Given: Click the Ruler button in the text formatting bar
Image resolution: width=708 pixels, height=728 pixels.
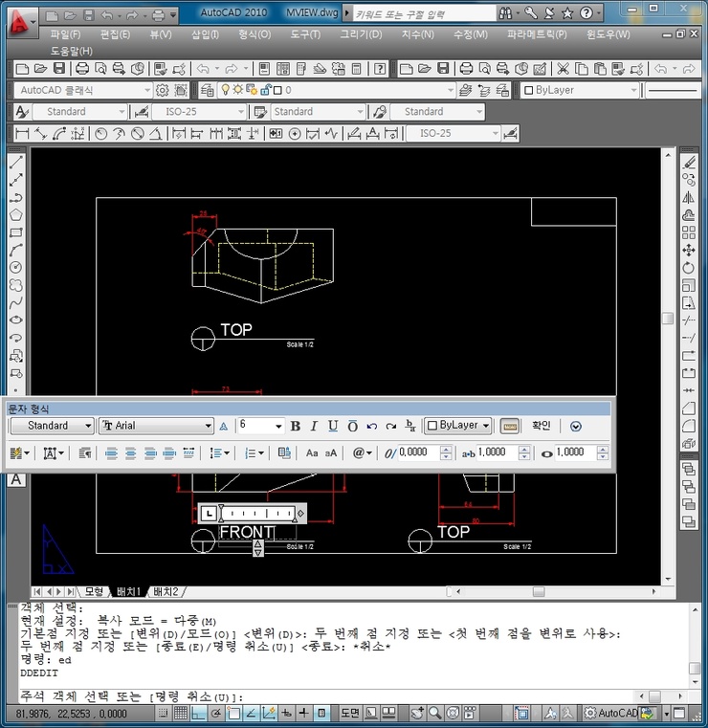Looking at the screenshot, I should pos(510,426).
